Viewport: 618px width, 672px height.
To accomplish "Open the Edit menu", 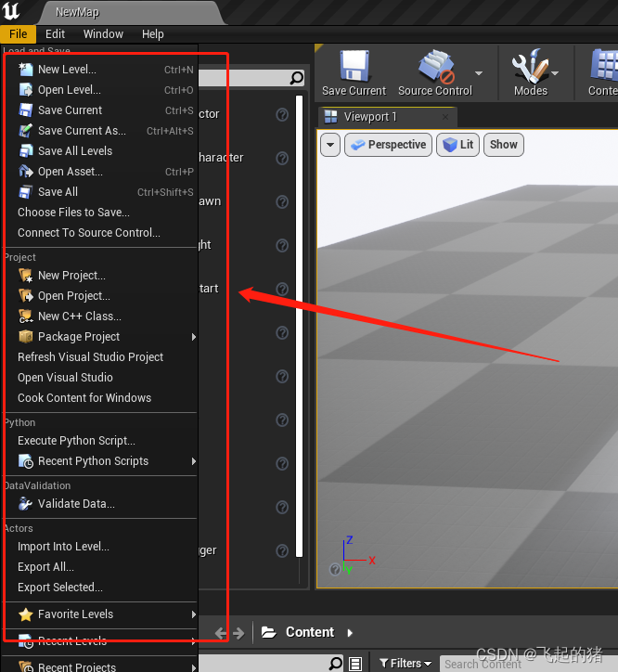I will 55,33.
